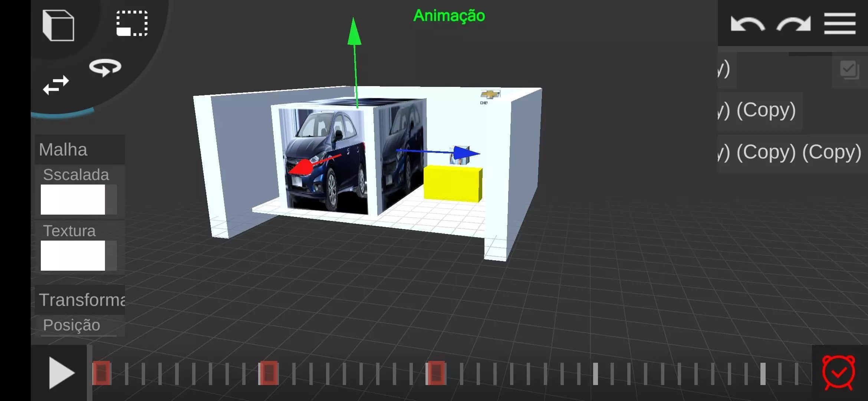Open the Malha section header
Viewport: 868px width, 401px height.
click(80, 150)
